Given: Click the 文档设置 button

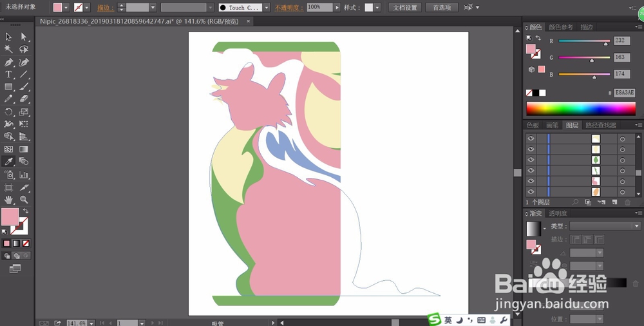Looking at the screenshot, I should 405,7.
